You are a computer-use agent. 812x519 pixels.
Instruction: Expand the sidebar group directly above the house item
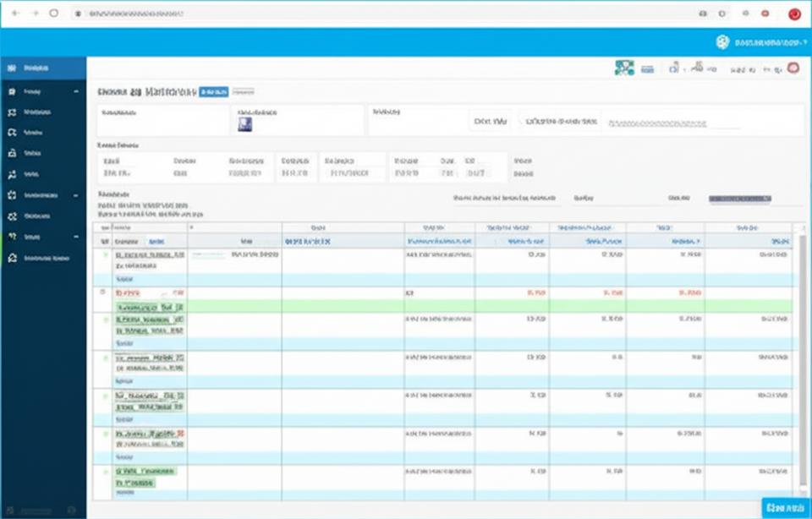pos(76,237)
